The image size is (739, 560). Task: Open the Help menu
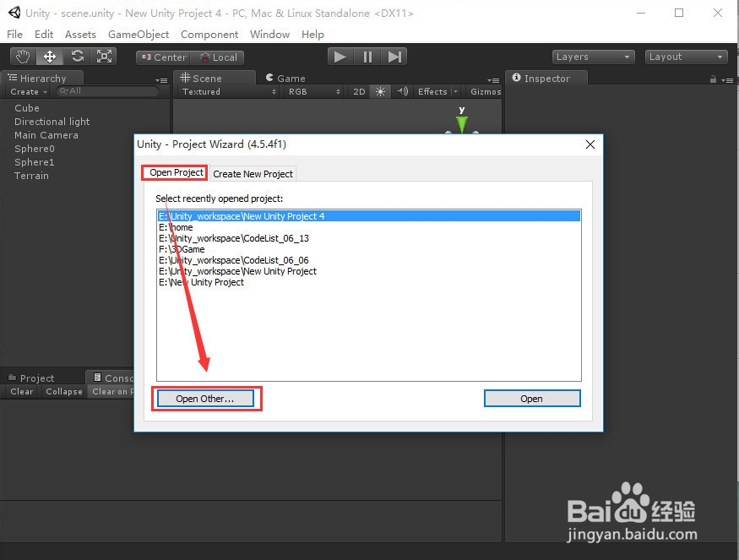[x=312, y=35]
